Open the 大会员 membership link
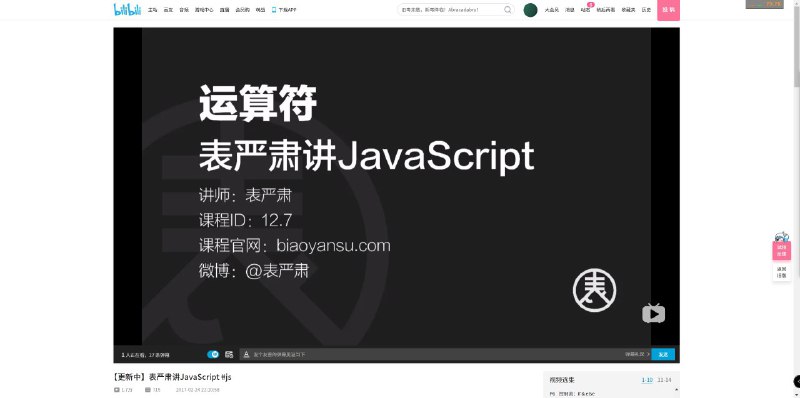800x398 pixels. [x=552, y=10]
